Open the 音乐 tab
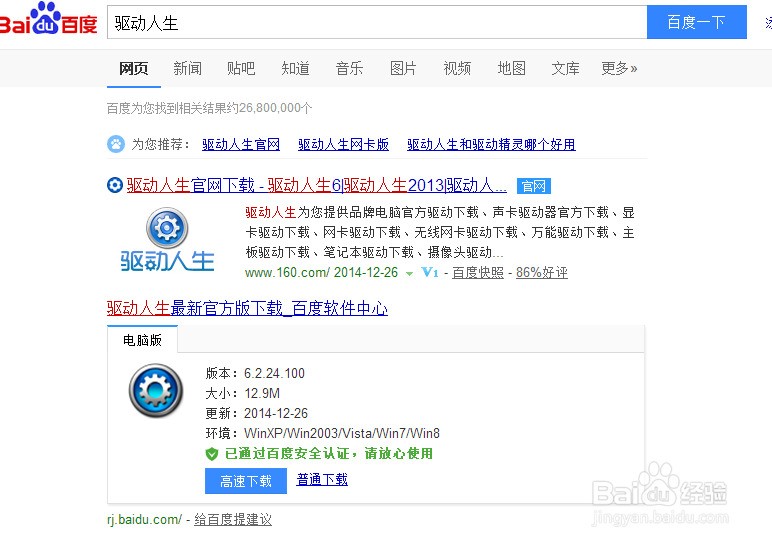This screenshot has height=544, width=772. 349,68
